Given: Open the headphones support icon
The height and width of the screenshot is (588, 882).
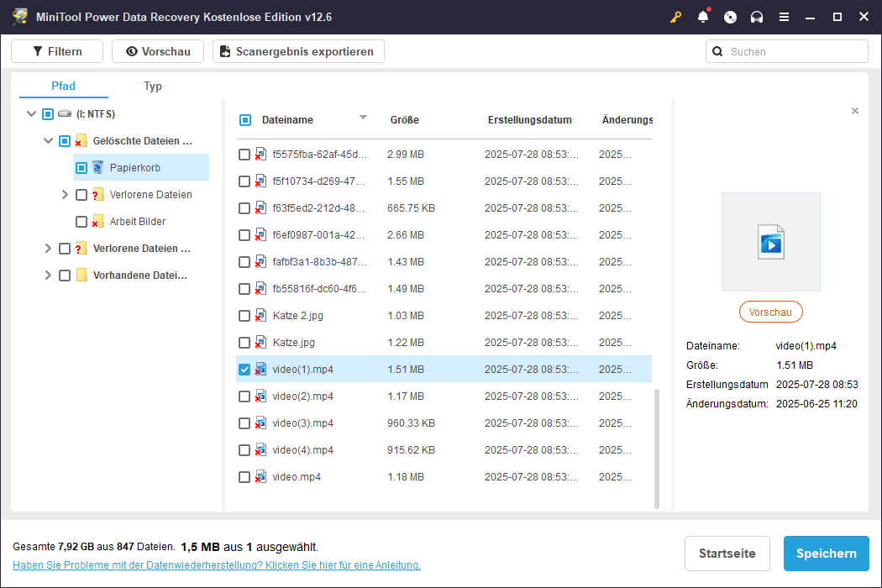Looking at the screenshot, I should tap(757, 17).
